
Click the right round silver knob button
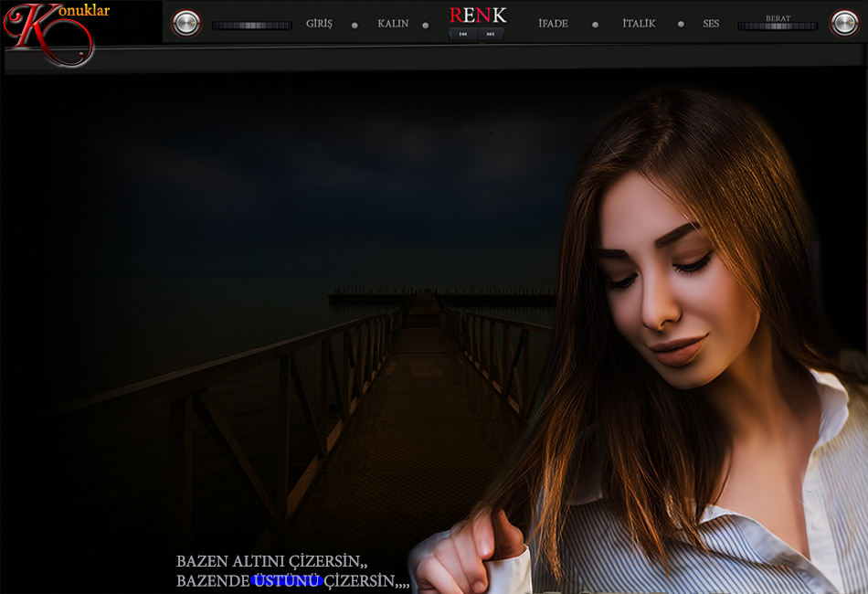844,23
